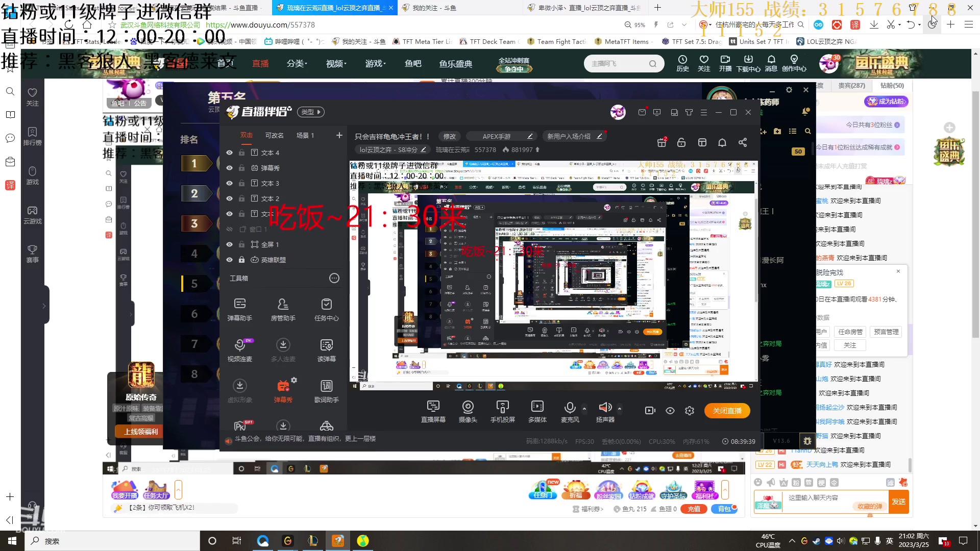
Task: Open the 弹幕助手 tool in toolbox
Action: pyautogui.click(x=239, y=309)
